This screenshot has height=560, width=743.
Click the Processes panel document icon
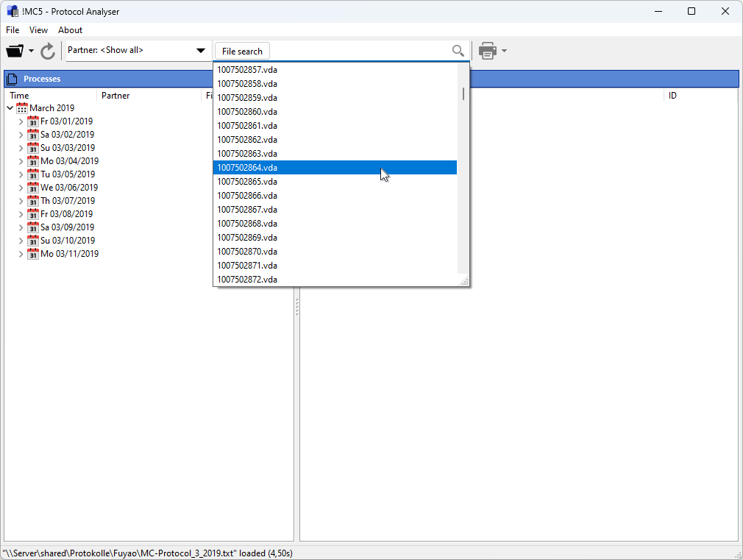point(13,79)
